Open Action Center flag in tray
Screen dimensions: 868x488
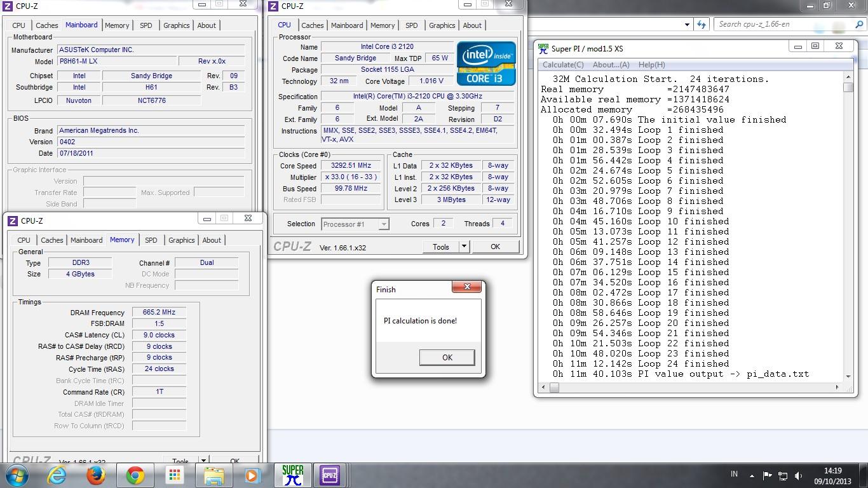point(768,475)
